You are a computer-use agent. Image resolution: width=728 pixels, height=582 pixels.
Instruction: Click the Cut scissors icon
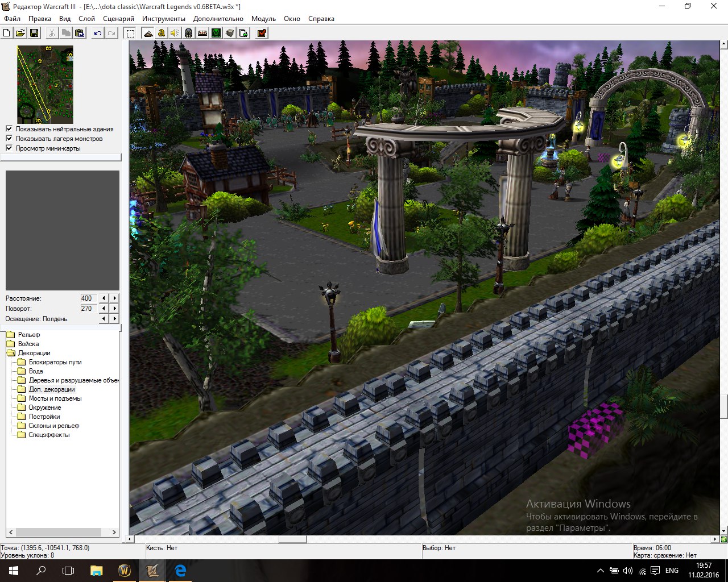[52, 33]
